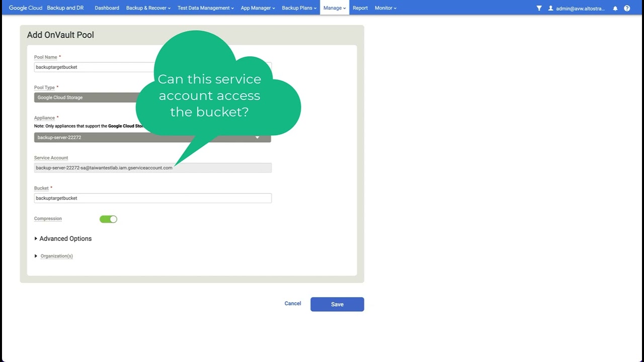The image size is (644, 362).
Task: Open the admin@avw.altostra account menu
Action: (580, 9)
